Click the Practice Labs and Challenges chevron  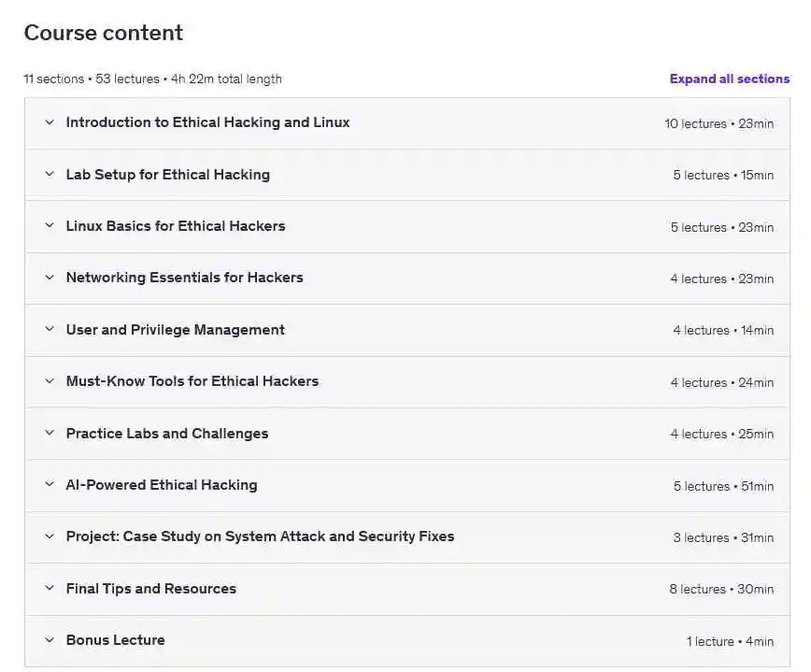50,434
